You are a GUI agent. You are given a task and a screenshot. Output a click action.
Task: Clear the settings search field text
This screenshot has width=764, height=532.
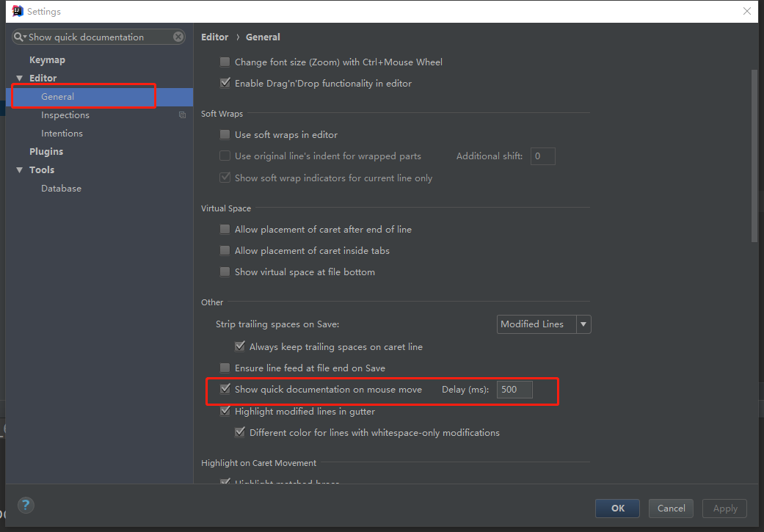(178, 37)
